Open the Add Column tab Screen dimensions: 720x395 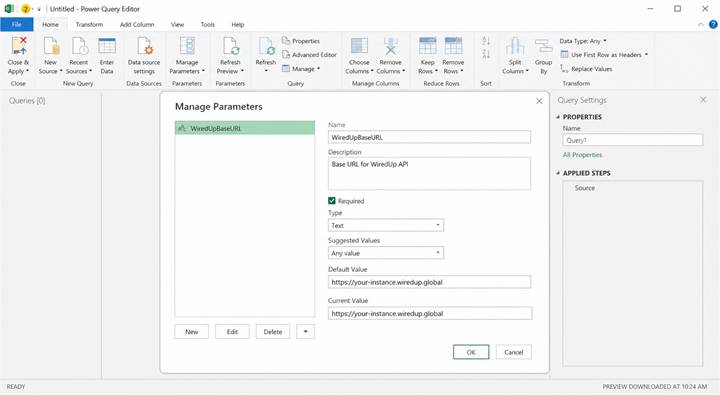point(137,24)
